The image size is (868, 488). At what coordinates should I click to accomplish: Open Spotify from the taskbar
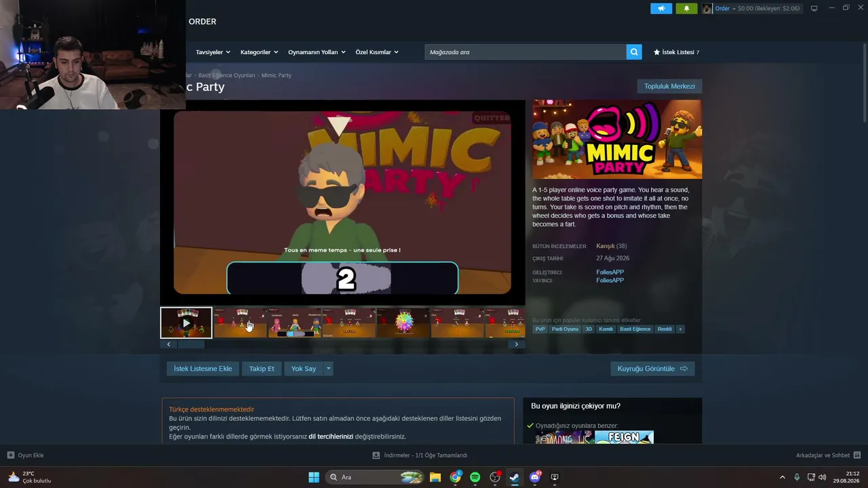pos(475,477)
